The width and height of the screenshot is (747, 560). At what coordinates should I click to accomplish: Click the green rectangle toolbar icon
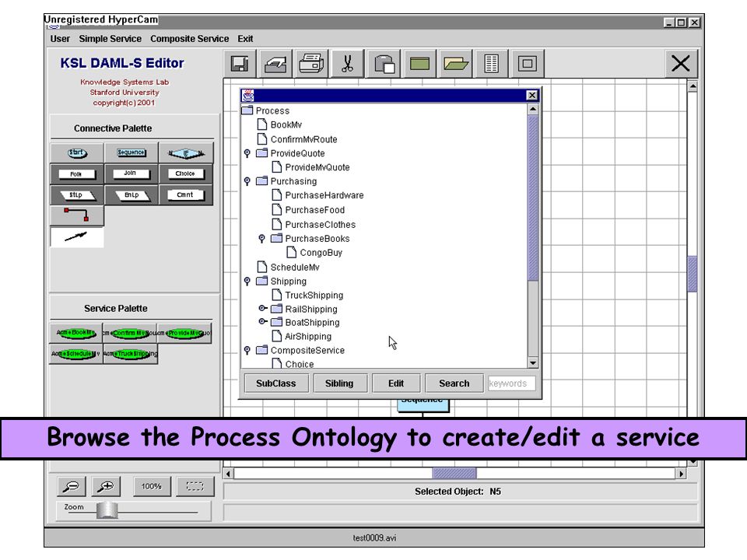(419, 63)
